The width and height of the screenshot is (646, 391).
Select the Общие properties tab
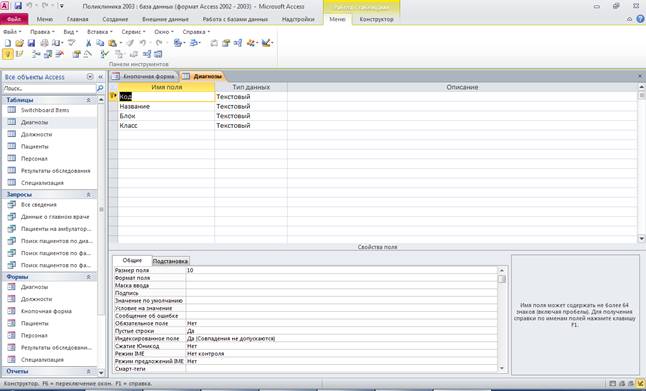pos(132,260)
